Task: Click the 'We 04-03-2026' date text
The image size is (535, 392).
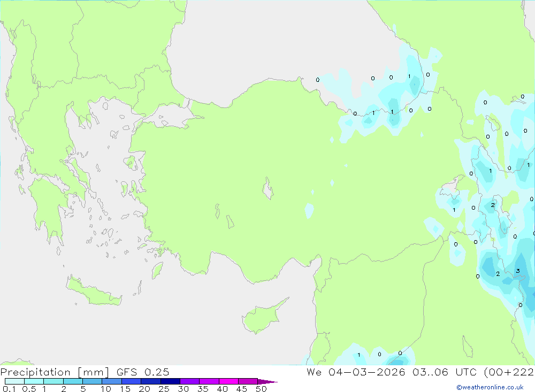Action: [356, 372]
